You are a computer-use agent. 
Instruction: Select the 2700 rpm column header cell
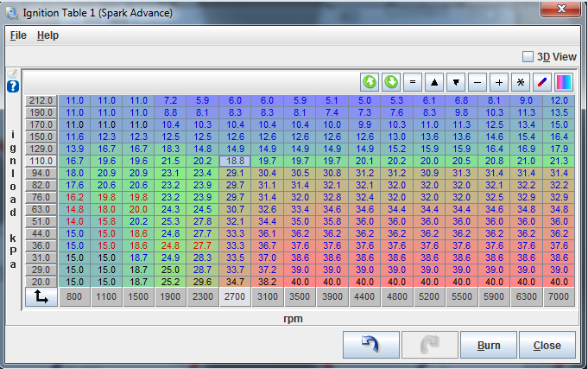(x=234, y=298)
